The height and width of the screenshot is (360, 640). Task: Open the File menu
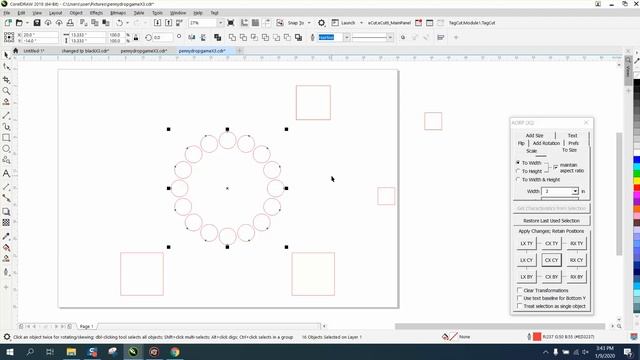tap(7, 13)
